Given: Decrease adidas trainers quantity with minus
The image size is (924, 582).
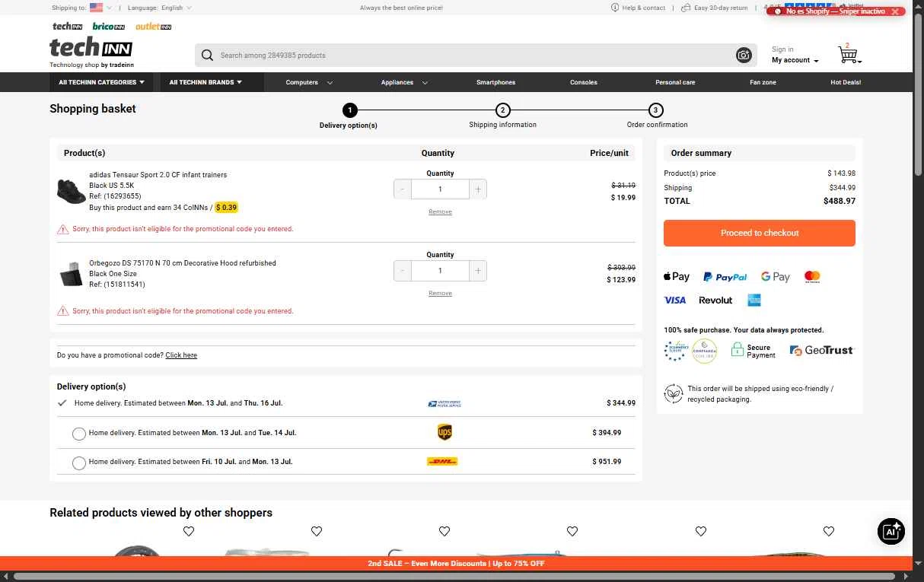Looking at the screenshot, I should [403, 189].
